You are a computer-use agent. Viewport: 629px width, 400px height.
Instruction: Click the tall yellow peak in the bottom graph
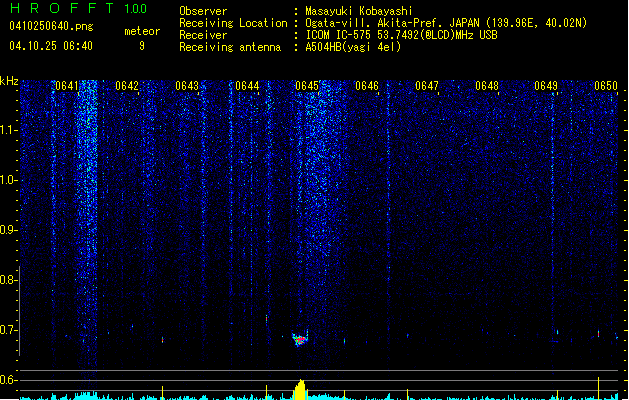point(300,390)
